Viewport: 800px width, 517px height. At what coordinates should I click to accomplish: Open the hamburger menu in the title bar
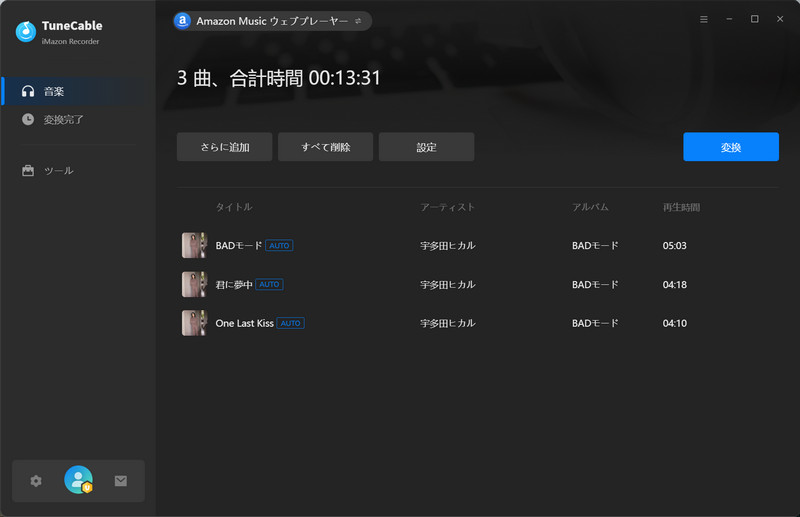tap(704, 19)
